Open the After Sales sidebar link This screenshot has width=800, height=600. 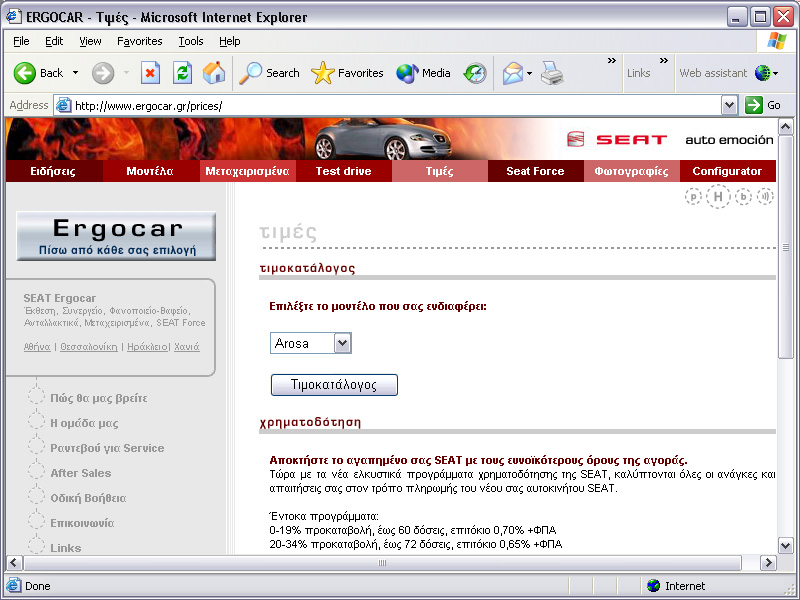[81, 473]
